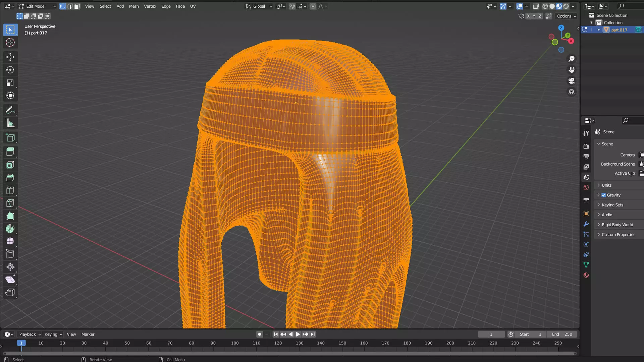Toggle X axis mirror

click(528, 16)
